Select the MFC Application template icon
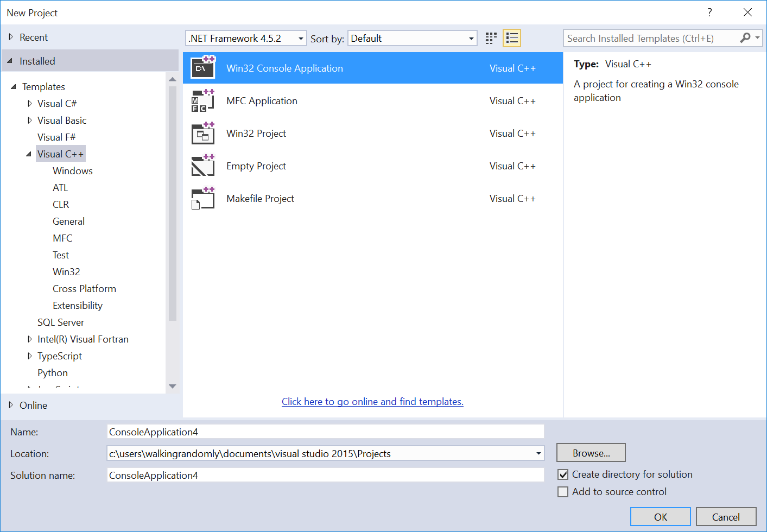Screen dimensions: 767x532 [202, 100]
